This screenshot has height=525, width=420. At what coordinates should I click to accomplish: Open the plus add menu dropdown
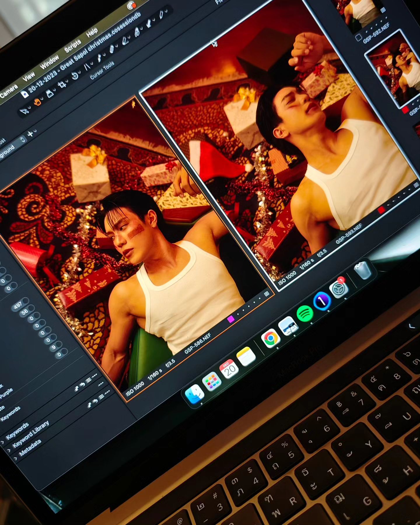click(32, 133)
